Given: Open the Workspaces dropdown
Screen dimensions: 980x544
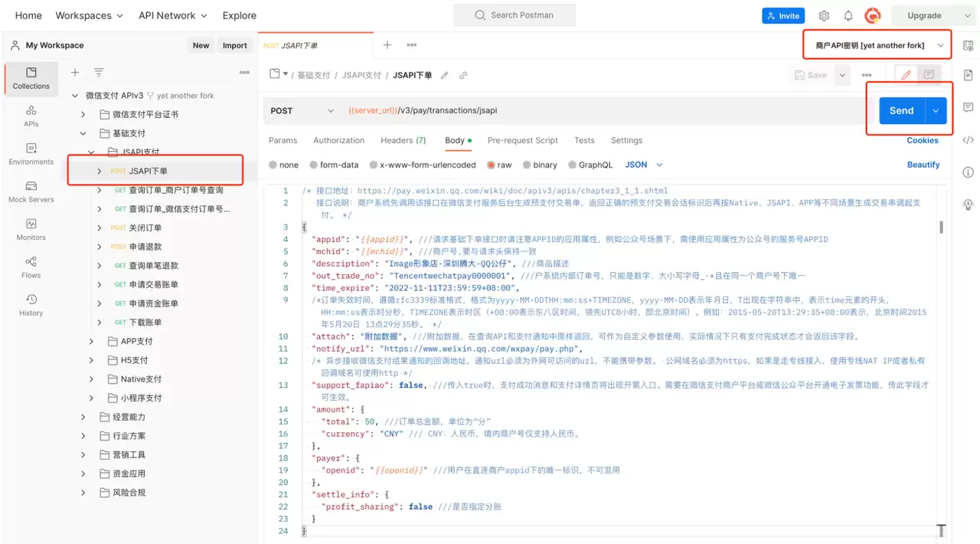Looking at the screenshot, I should tap(89, 15).
